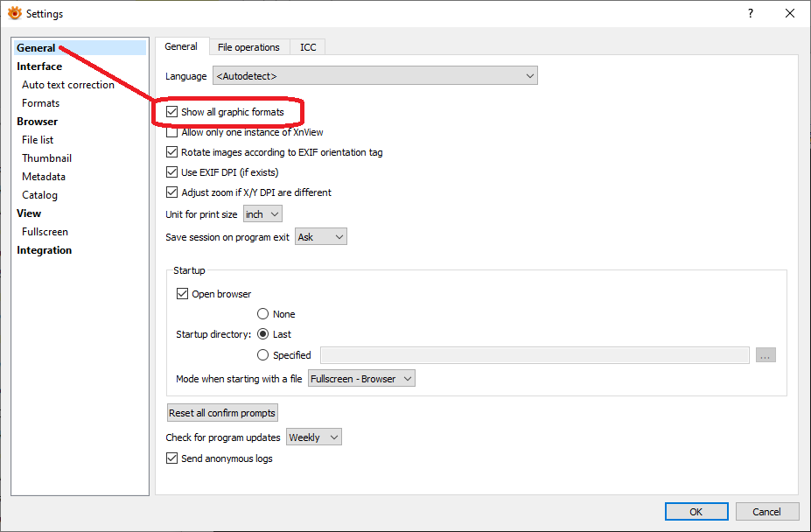The width and height of the screenshot is (811, 532).
Task: Click the Cancel button
Action: [767, 511]
